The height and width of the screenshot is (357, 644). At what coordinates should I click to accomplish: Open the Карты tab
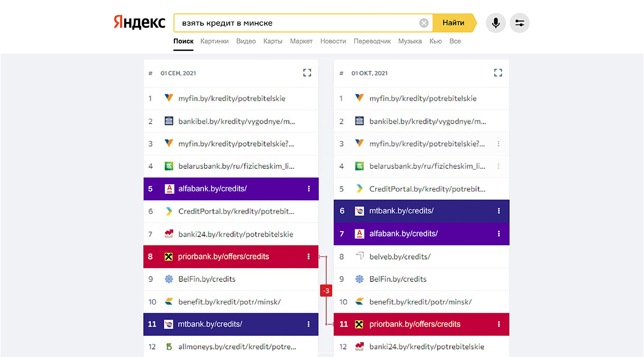click(273, 41)
